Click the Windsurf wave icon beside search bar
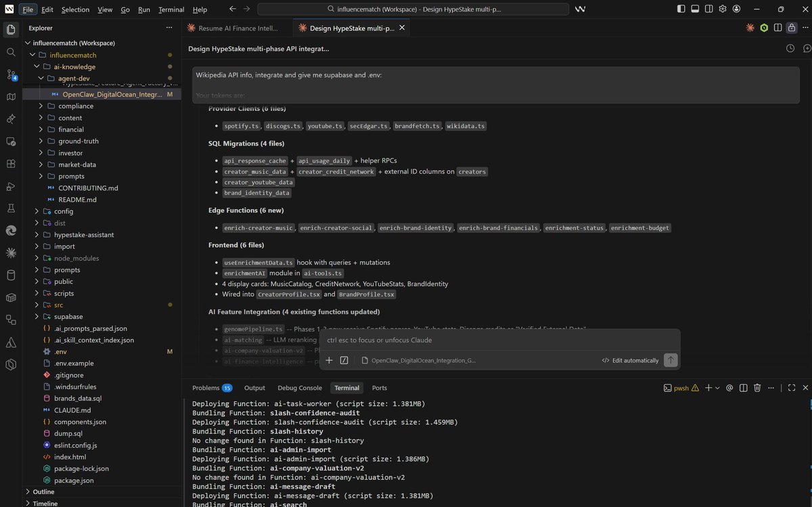Viewport: 812px width, 507px height. 580,9
